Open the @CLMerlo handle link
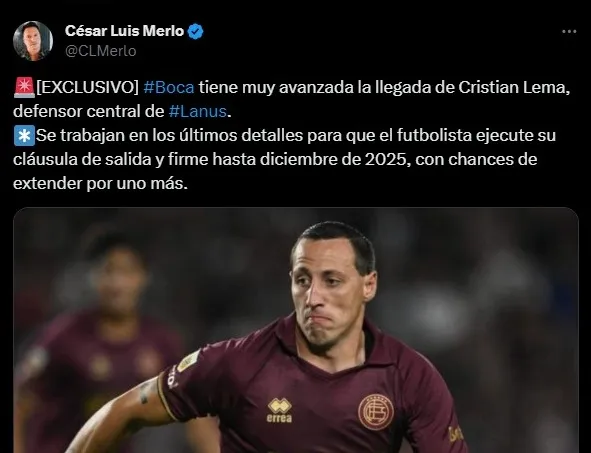 (101, 51)
